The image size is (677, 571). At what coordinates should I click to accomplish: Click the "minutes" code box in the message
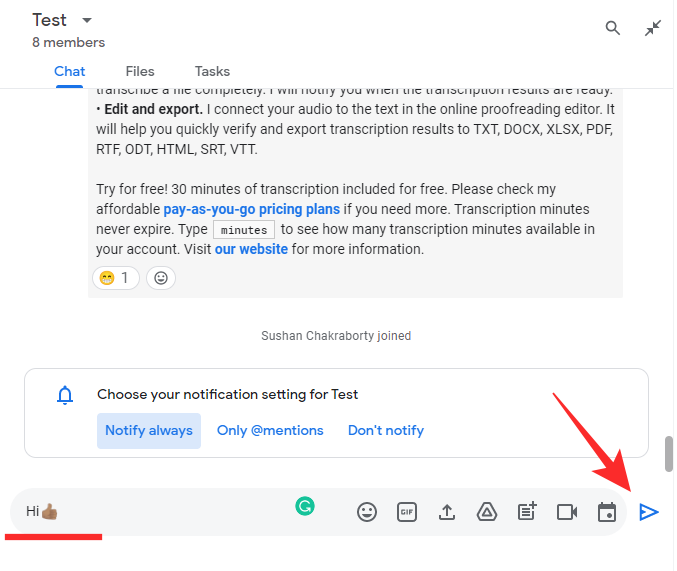tap(244, 230)
